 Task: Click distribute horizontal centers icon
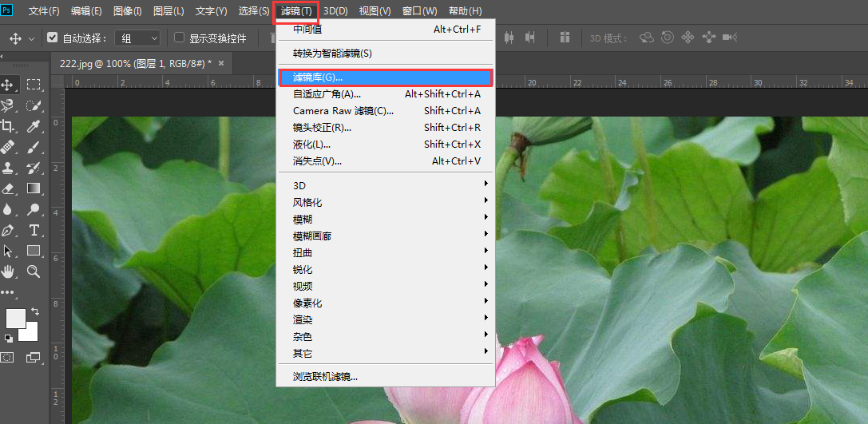[x=509, y=38]
